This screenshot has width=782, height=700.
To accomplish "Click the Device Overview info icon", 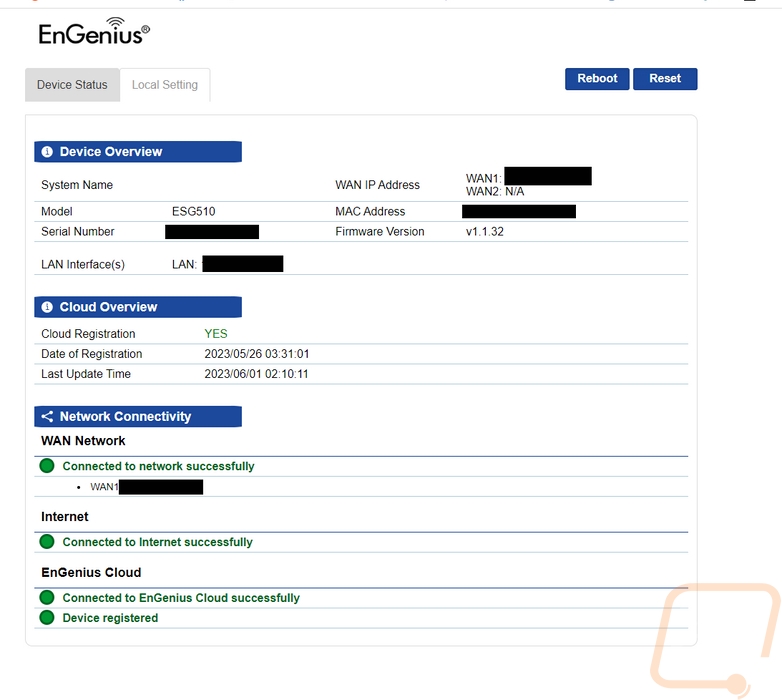I will [47, 152].
